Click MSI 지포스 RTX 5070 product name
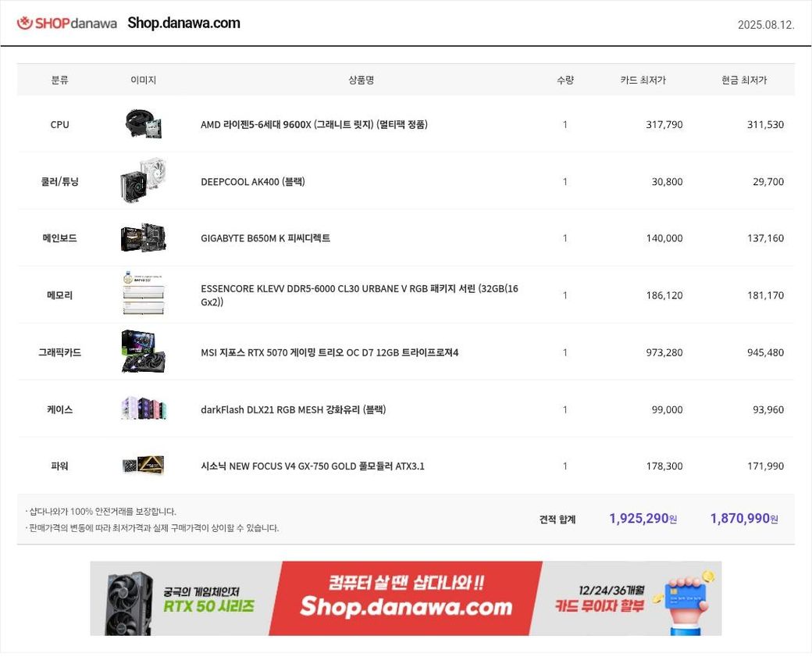 tap(329, 352)
